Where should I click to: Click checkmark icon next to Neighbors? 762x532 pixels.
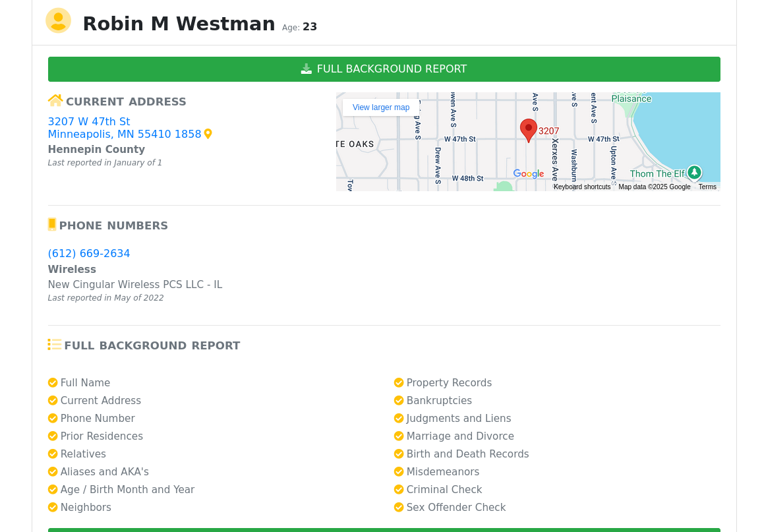[x=53, y=507]
